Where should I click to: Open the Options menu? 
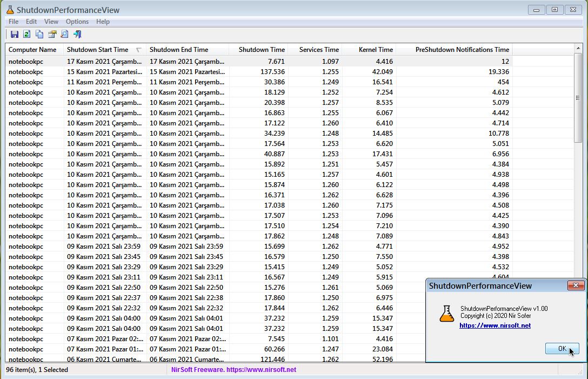pos(77,22)
